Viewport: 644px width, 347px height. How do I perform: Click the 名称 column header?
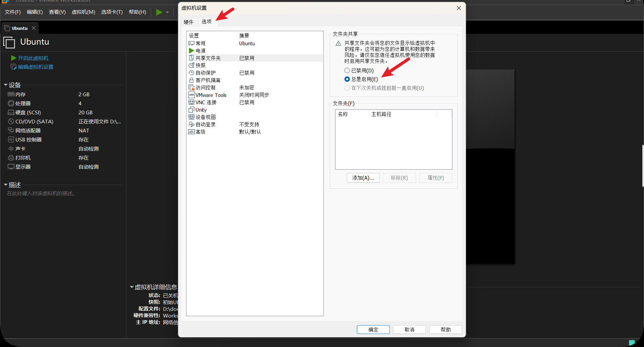click(352, 114)
